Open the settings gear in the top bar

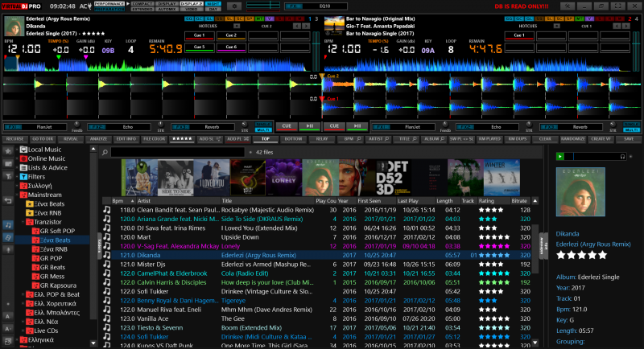[234, 6]
